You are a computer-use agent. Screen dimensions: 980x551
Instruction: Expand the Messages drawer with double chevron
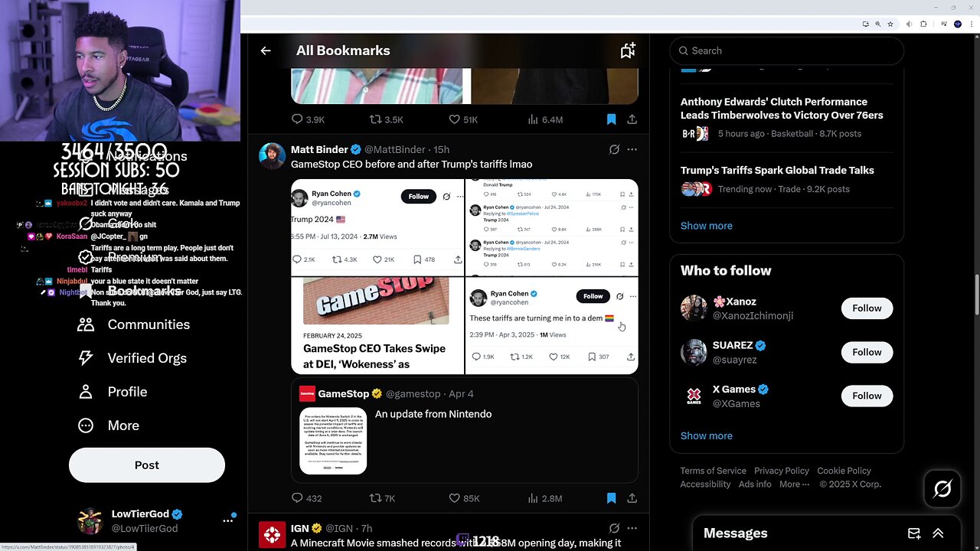(x=938, y=533)
